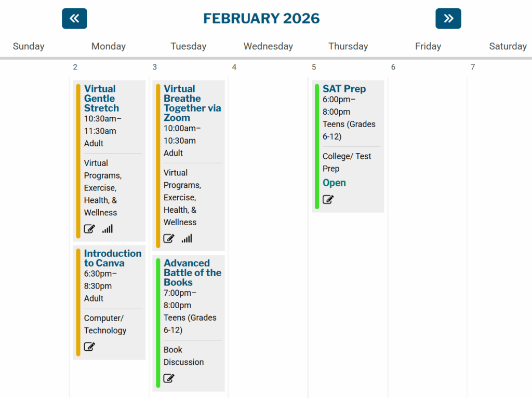Viewport: 532px width, 398px height.
Task: Click the College/Test Prep category label
Action: (347, 162)
